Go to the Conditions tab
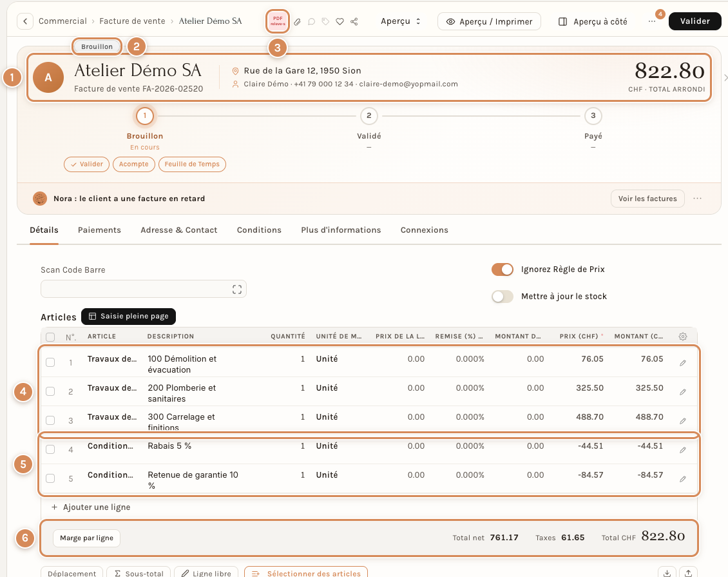Image resolution: width=728 pixels, height=577 pixels. (259, 230)
